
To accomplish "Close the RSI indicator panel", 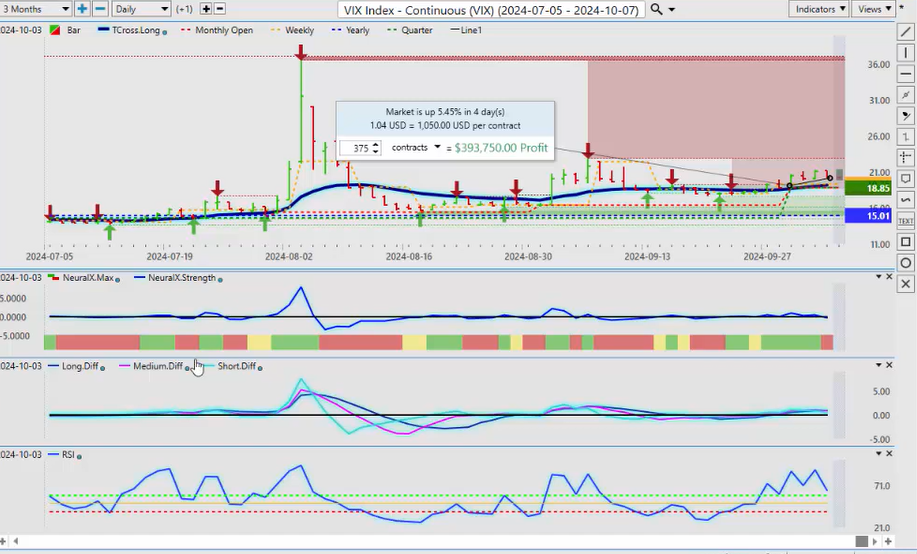I will pos(889,453).
